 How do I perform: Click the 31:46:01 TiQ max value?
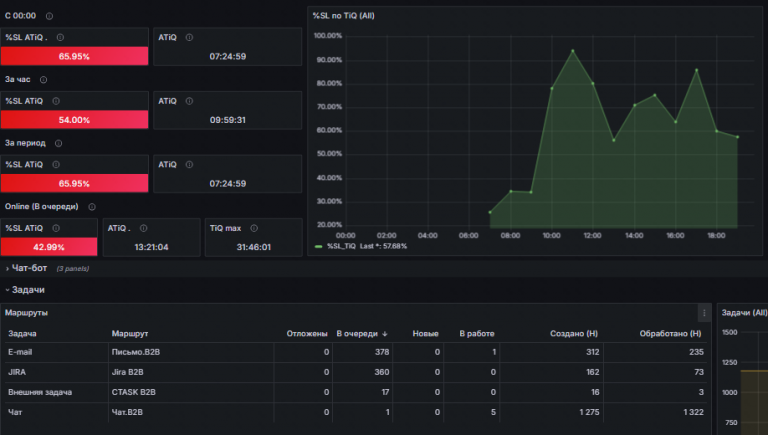coord(254,247)
